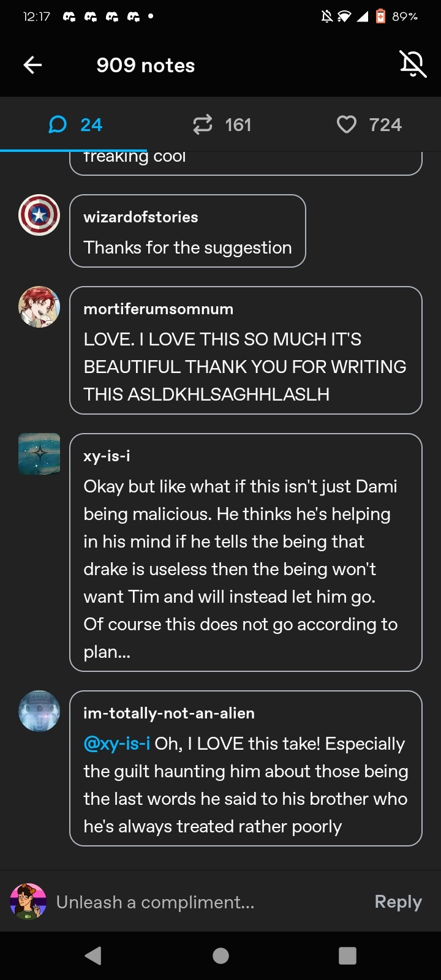
Task: View im-totally-not-an-alien's avatar profile
Action: pyautogui.click(x=39, y=711)
